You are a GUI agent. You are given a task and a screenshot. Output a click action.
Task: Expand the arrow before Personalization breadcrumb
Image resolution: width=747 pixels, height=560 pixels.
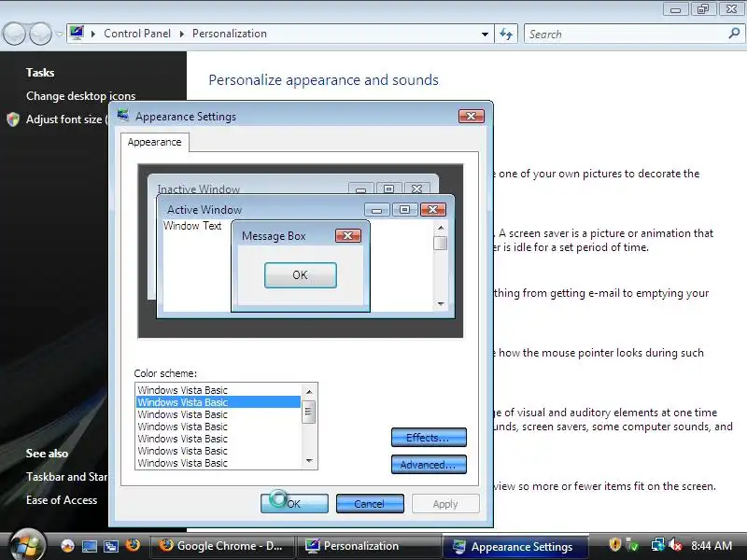click(182, 34)
